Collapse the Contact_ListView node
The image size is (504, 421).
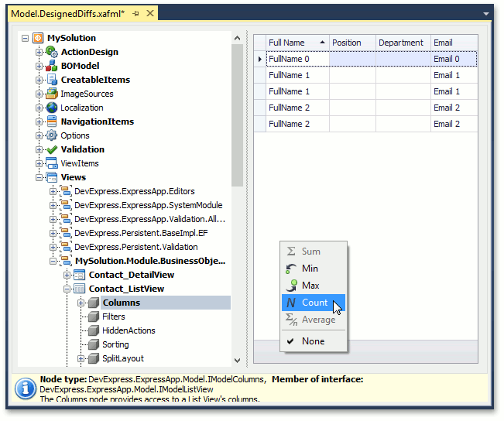(67, 289)
